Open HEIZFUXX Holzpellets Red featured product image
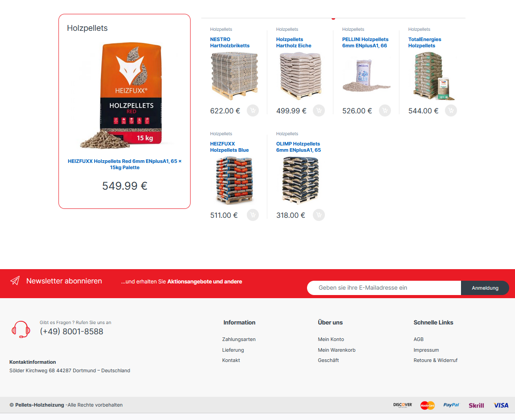This screenshot has height=420, width=515. pyautogui.click(x=125, y=96)
